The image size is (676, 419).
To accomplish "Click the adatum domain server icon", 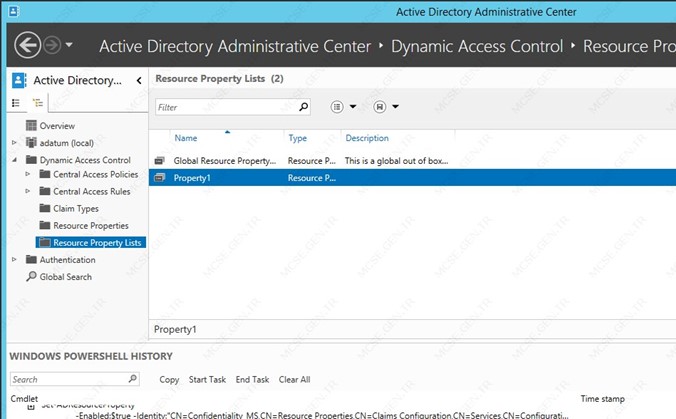I will click(31, 142).
